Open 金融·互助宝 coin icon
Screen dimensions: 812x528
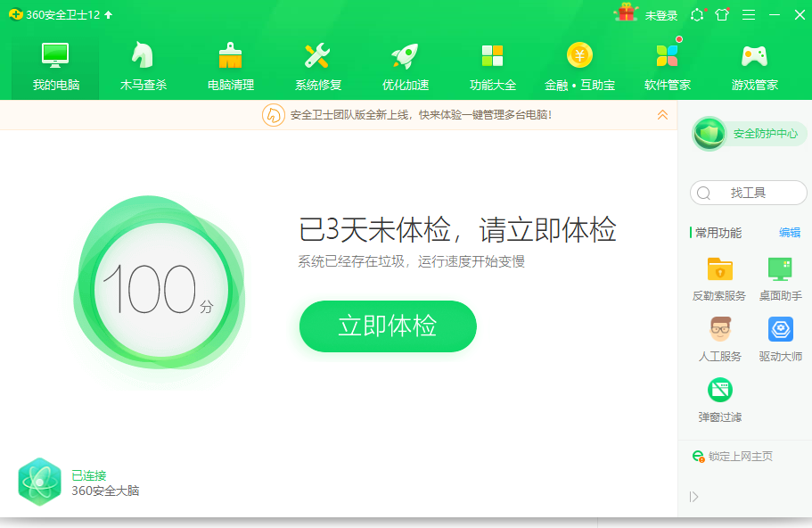click(579, 55)
